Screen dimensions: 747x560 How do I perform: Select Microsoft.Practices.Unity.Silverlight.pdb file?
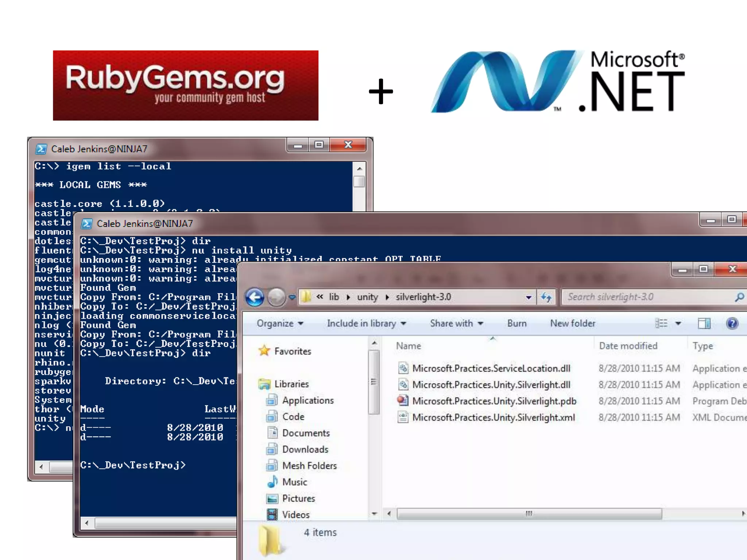pyautogui.click(x=494, y=401)
